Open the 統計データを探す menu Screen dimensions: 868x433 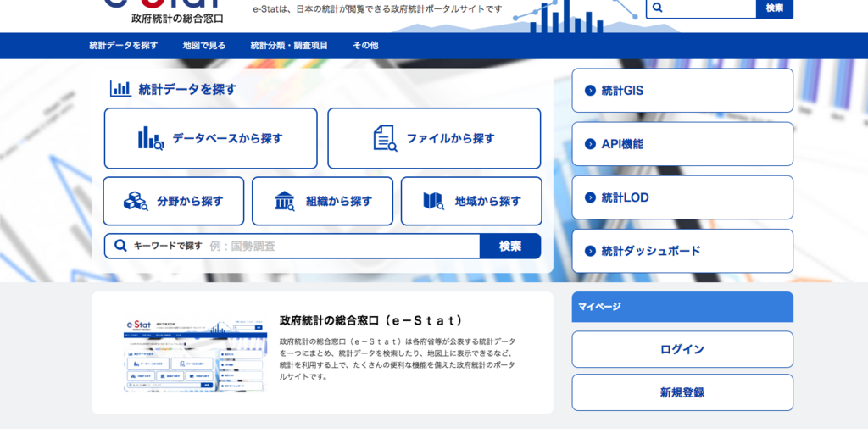[x=124, y=46]
